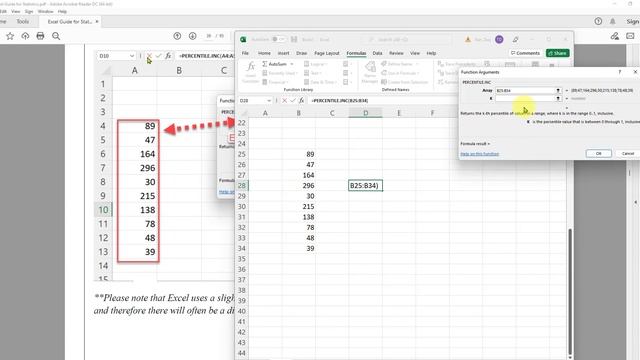The height and width of the screenshot is (360, 640).
Task: Collapse dialog via K range selector icon
Action: (558, 98)
